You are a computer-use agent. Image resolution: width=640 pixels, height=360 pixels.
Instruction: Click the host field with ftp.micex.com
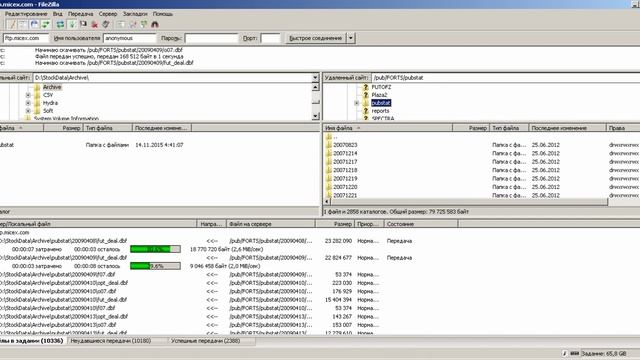coord(26,38)
